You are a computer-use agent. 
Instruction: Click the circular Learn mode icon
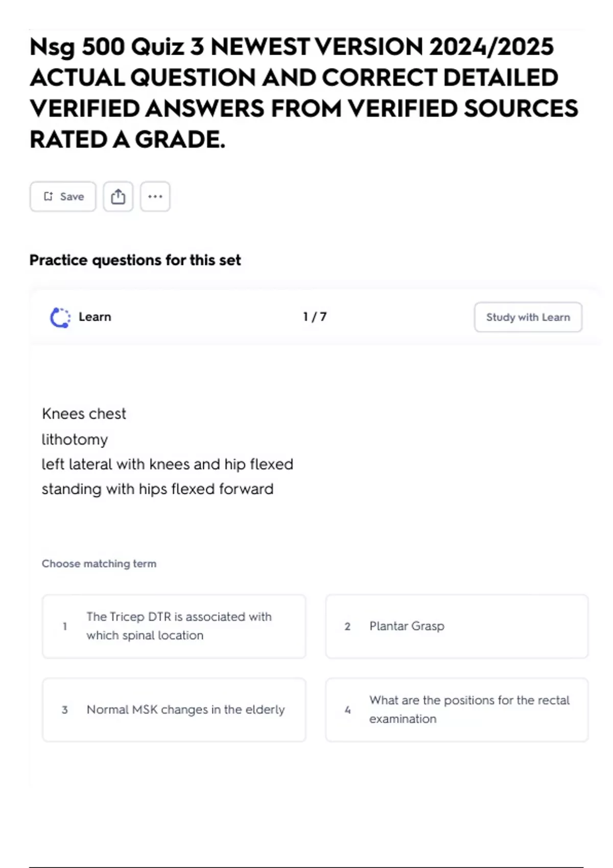60,318
